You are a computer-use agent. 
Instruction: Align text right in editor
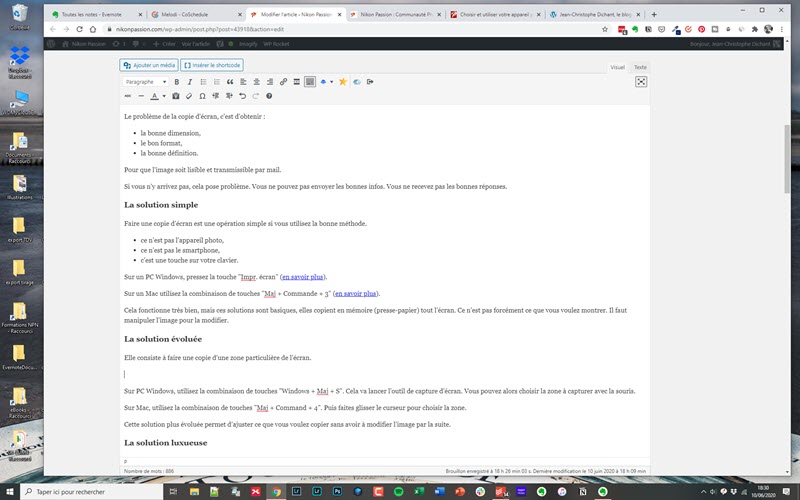[x=269, y=82]
